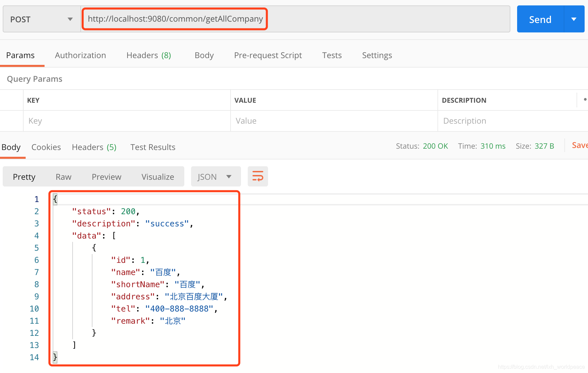588x373 pixels.
Task: Click the "description": "success" line
Action: (x=133, y=224)
